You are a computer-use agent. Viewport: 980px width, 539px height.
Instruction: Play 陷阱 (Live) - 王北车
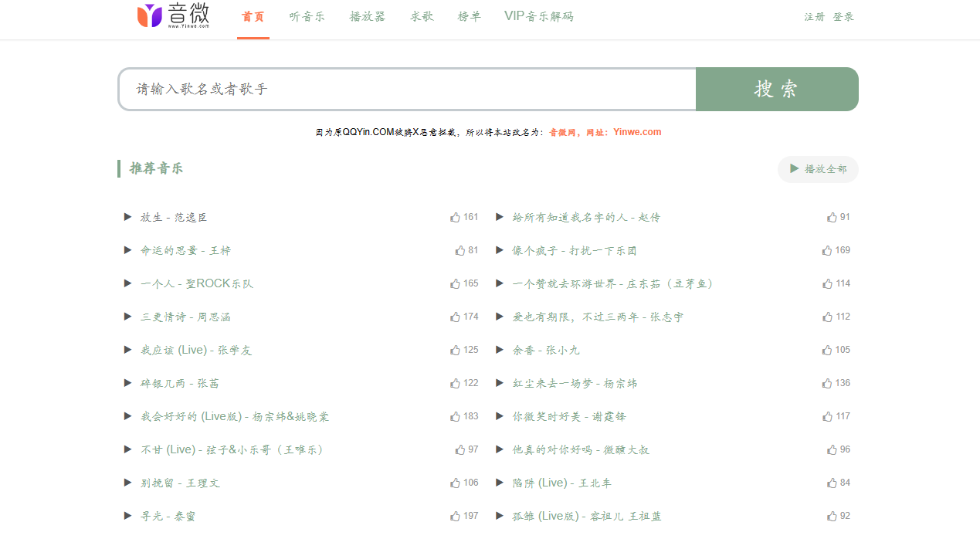500,483
